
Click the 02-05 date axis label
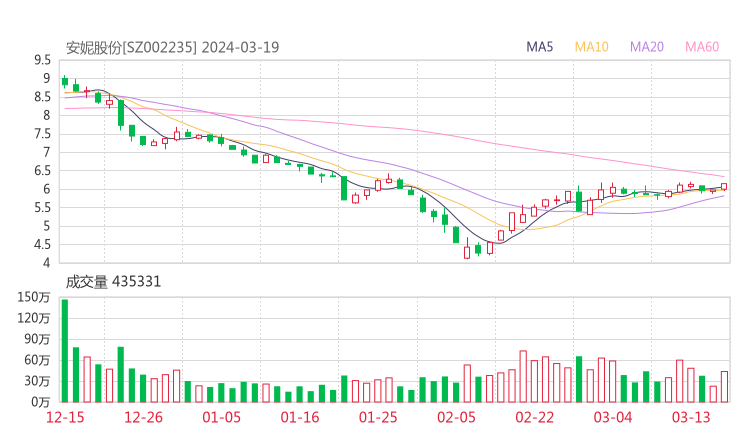[456, 417]
